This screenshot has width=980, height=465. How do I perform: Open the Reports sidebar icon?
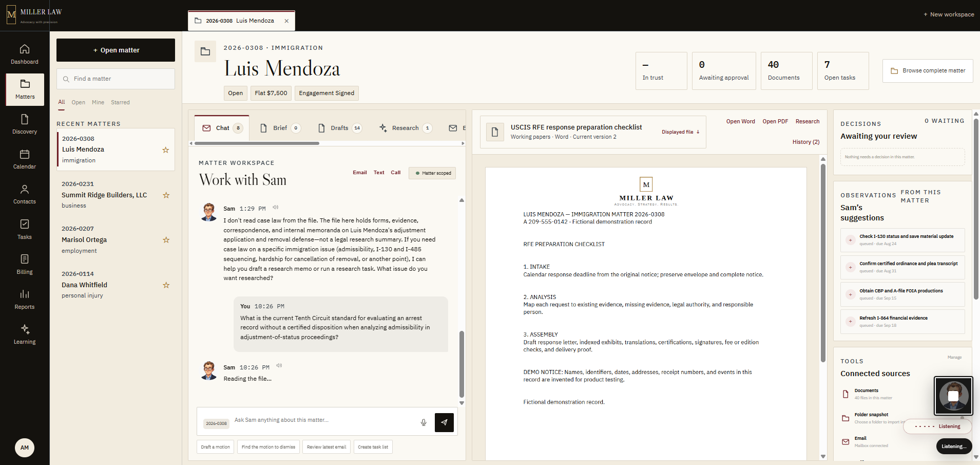click(25, 294)
